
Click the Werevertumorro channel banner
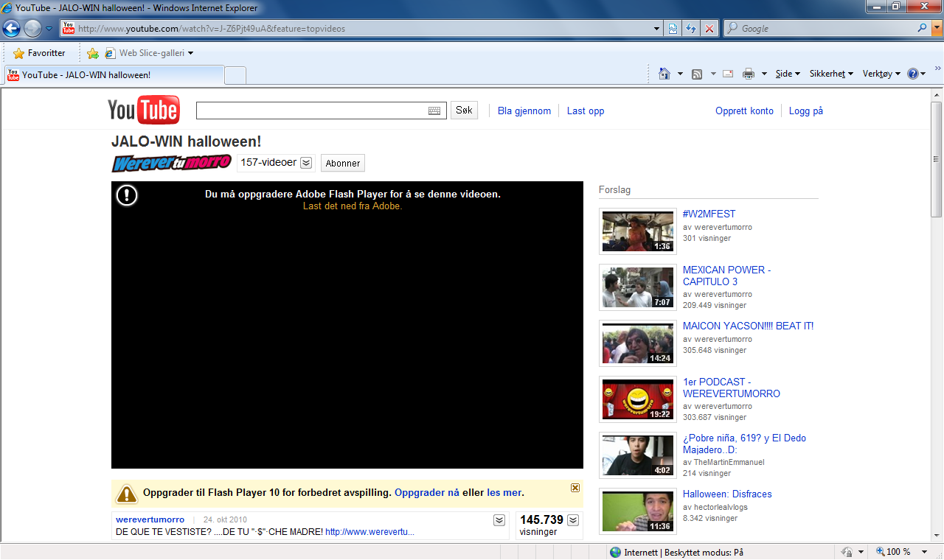tap(172, 163)
